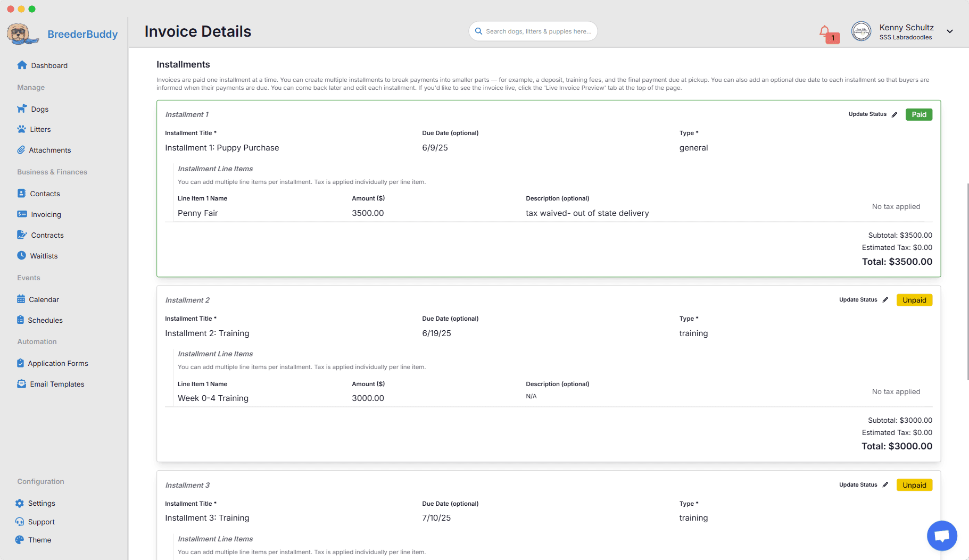The width and height of the screenshot is (969, 560).
Task: Select 'tax waived- out of state delivery'
Action: tap(587, 213)
